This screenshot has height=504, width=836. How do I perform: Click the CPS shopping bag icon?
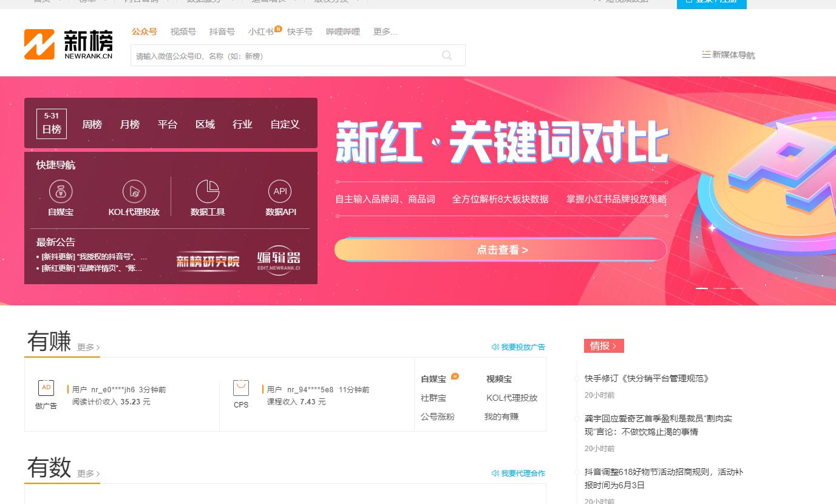click(x=240, y=387)
